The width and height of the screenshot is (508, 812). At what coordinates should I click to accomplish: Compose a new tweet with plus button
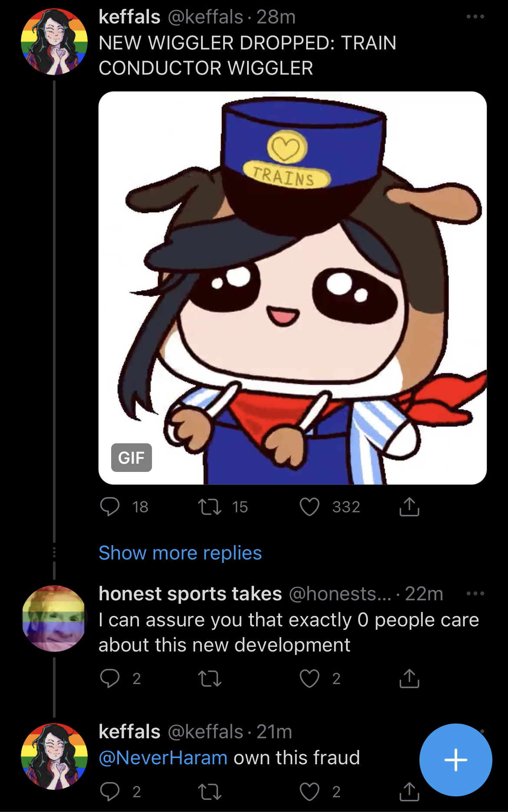click(455, 760)
